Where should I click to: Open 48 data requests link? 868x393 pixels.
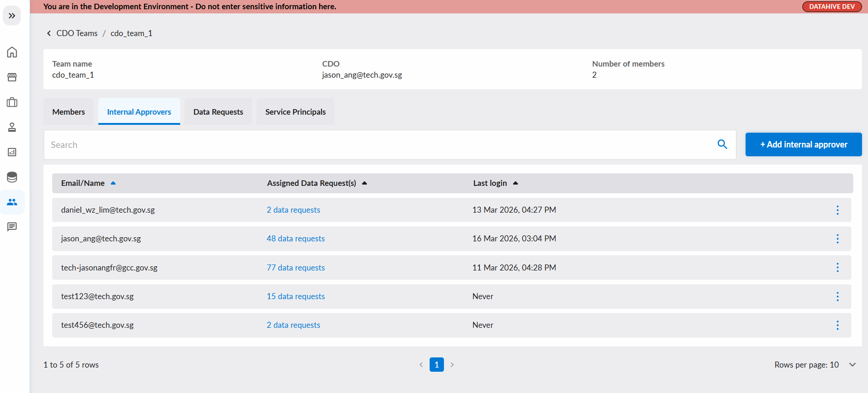coord(296,239)
